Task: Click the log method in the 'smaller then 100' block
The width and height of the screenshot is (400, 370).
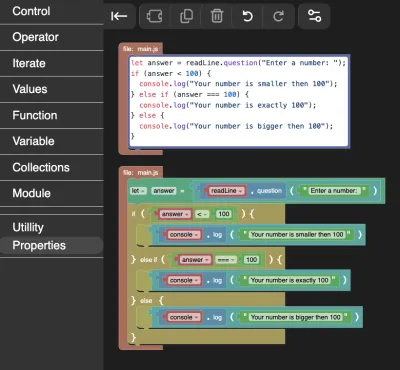Action: pyautogui.click(x=217, y=235)
